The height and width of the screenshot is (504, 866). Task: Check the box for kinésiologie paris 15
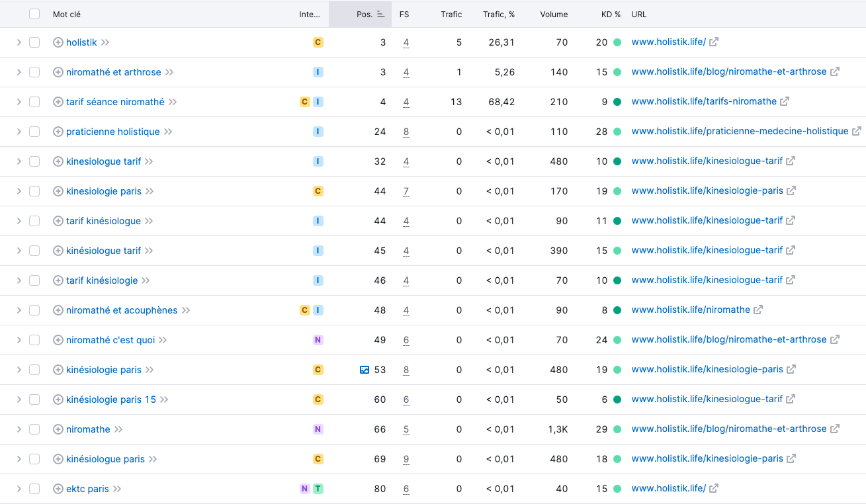(34, 399)
